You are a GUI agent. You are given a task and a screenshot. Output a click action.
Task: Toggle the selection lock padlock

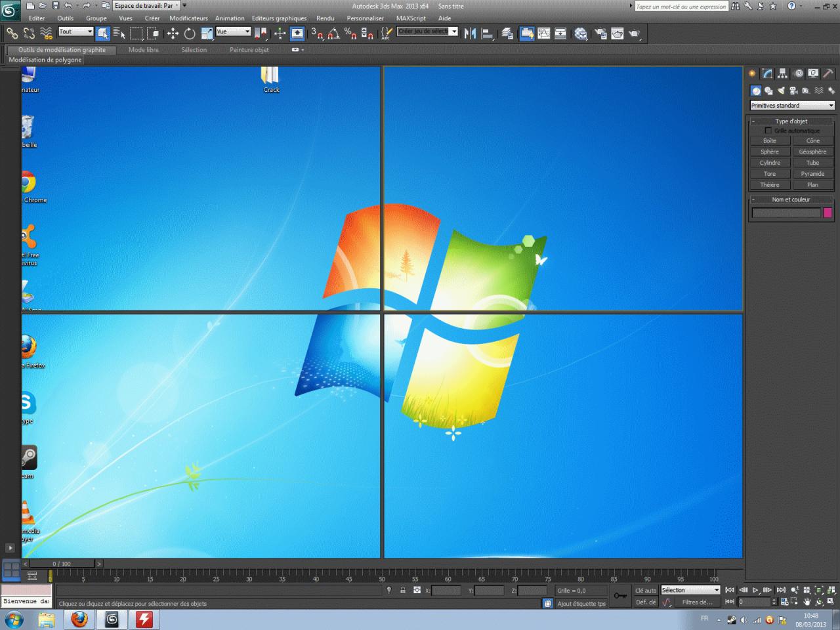pyautogui.click(x=403, y=591)
